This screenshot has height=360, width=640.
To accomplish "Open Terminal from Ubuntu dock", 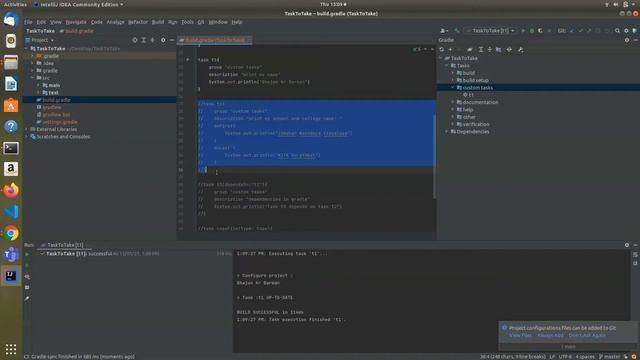I will click(x=11, y=148).
